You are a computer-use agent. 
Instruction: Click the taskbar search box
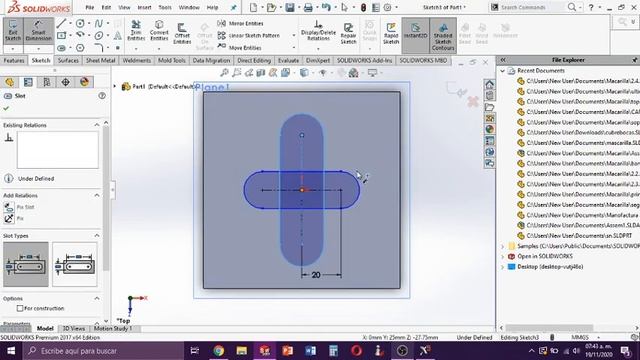[x=103, y=351]
